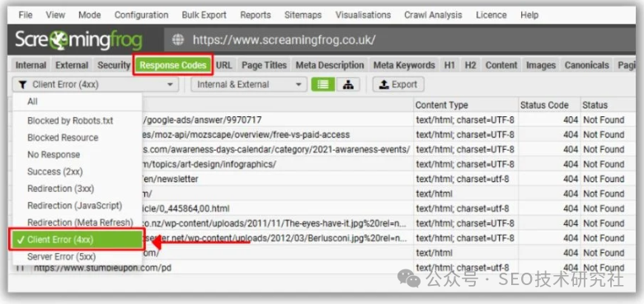Switch to the Page Titles tab
Image resolution: width=644 pixels, height=304 pixels.
click(264, 65)
